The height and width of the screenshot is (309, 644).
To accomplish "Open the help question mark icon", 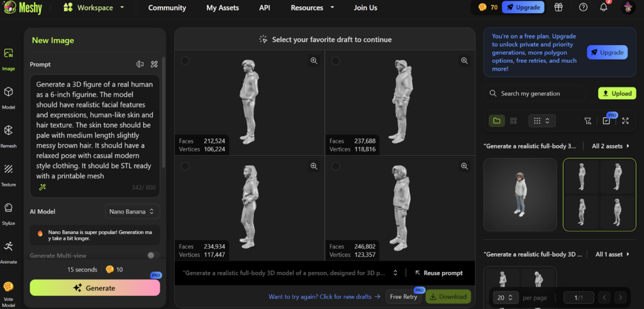I will coord(583,8).
